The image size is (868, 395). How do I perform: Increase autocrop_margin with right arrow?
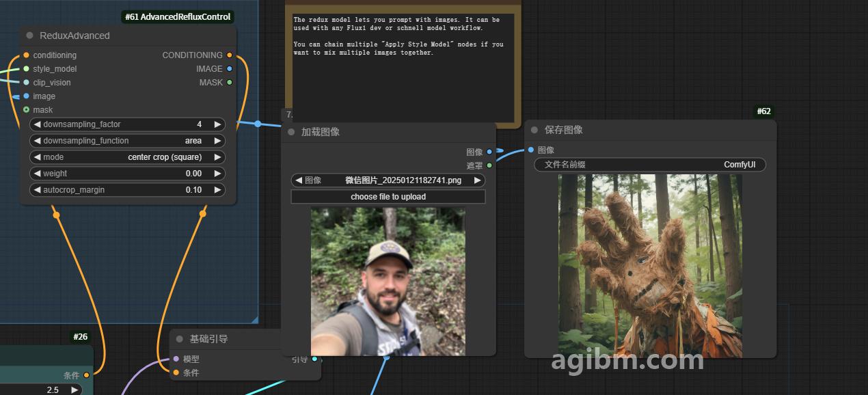click(x=217, y=190)
